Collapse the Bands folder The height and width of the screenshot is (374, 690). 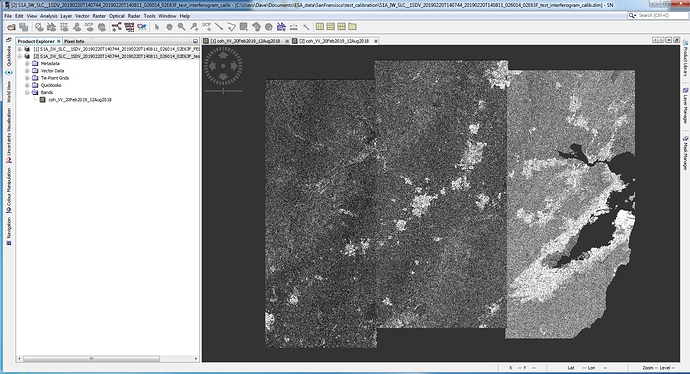(x=27, y=92)
